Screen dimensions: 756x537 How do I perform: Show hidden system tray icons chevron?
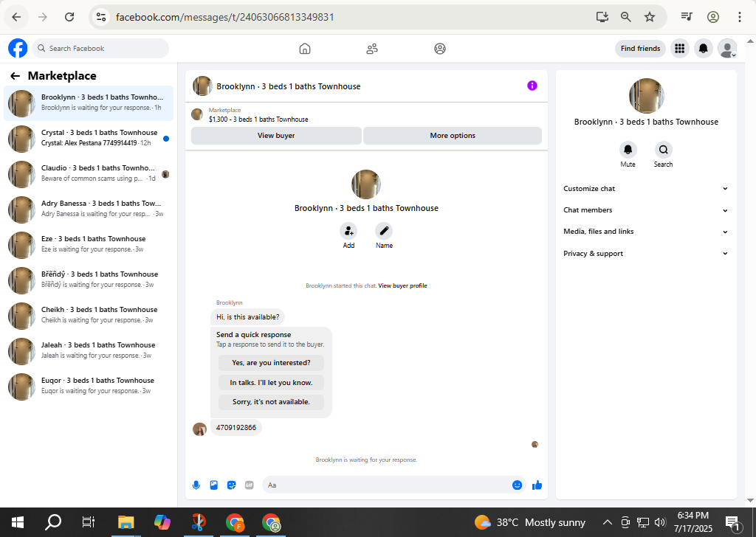coord(608,522)
